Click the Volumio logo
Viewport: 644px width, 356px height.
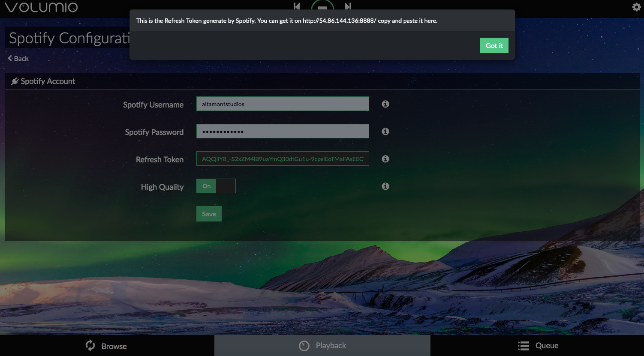pos(41,7)
